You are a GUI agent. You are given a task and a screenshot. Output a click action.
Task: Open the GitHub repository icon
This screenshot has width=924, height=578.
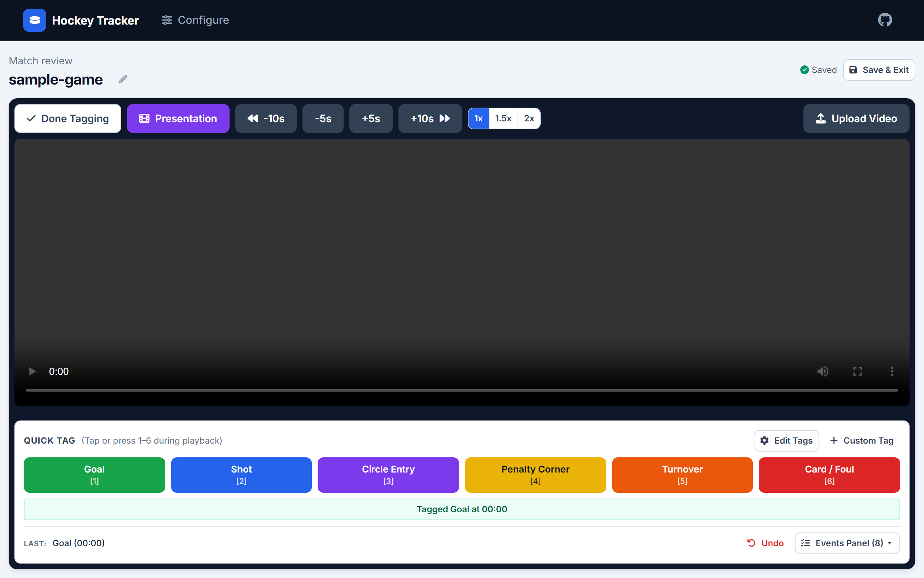(x=885, y=20)
